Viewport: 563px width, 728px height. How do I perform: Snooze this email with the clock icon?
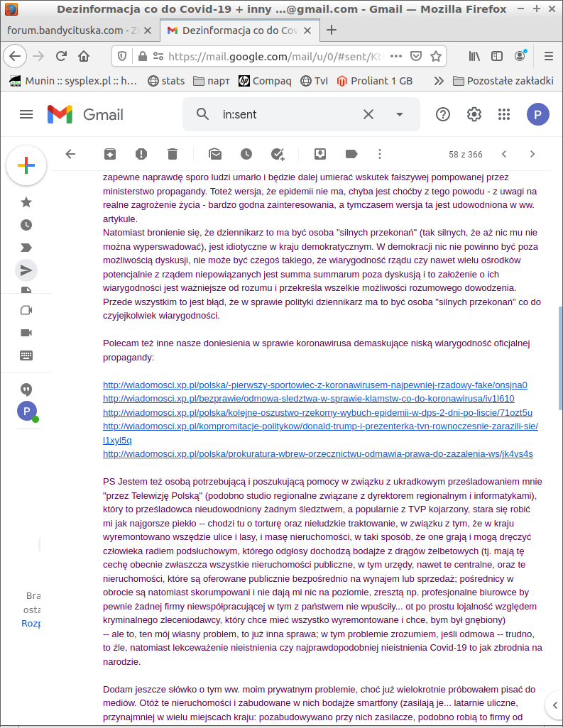pyautogui.click(x=246, y=154)
